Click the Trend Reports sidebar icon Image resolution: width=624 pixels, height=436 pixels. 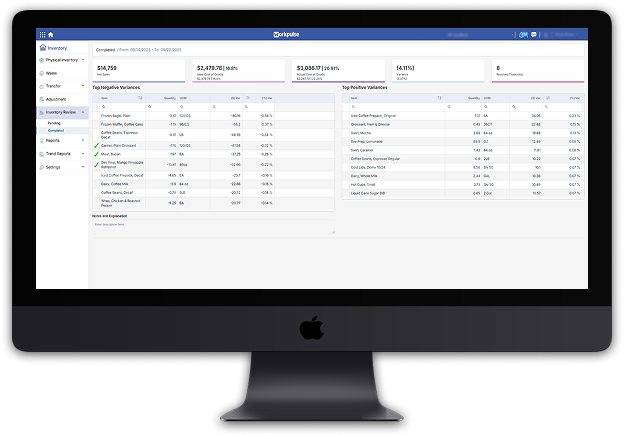pyautogui.click(x=41, y=154)
